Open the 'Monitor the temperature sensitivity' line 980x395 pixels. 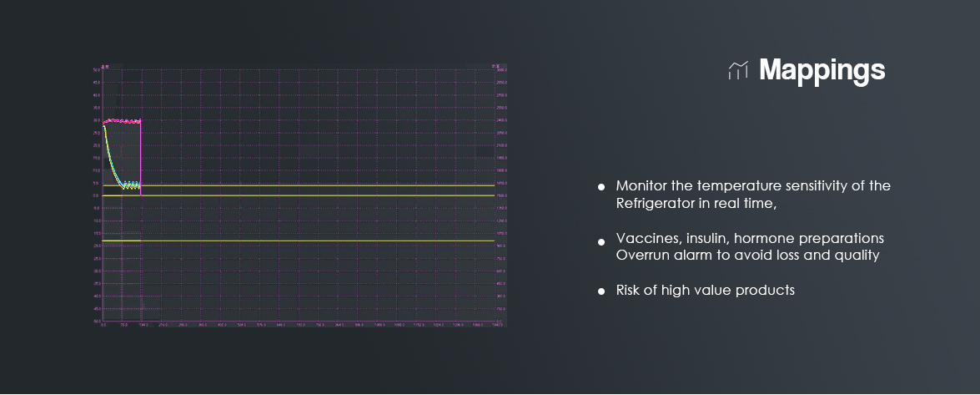tap(753, 186)
